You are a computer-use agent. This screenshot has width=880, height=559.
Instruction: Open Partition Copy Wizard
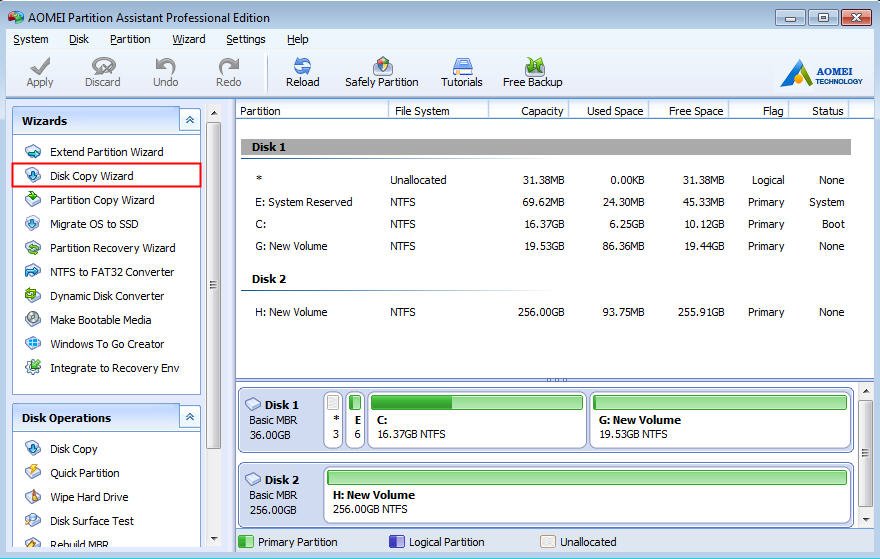(102, 200)
